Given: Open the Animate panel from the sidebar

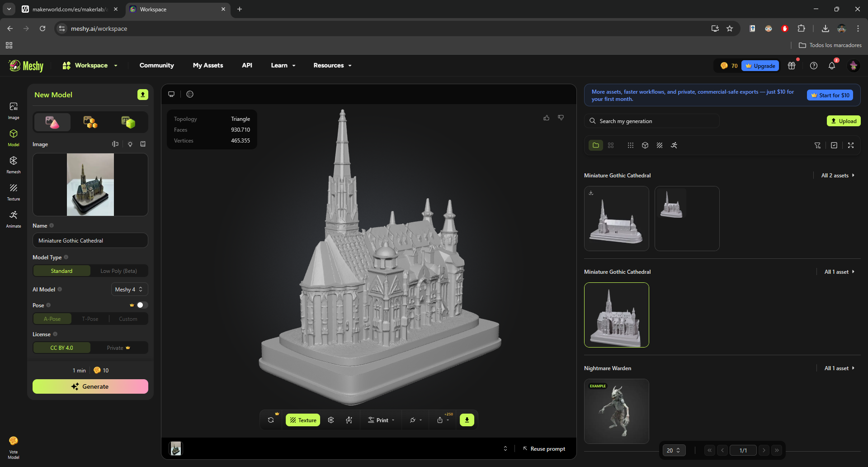Looking at the screenshot, I should (14, 219).
